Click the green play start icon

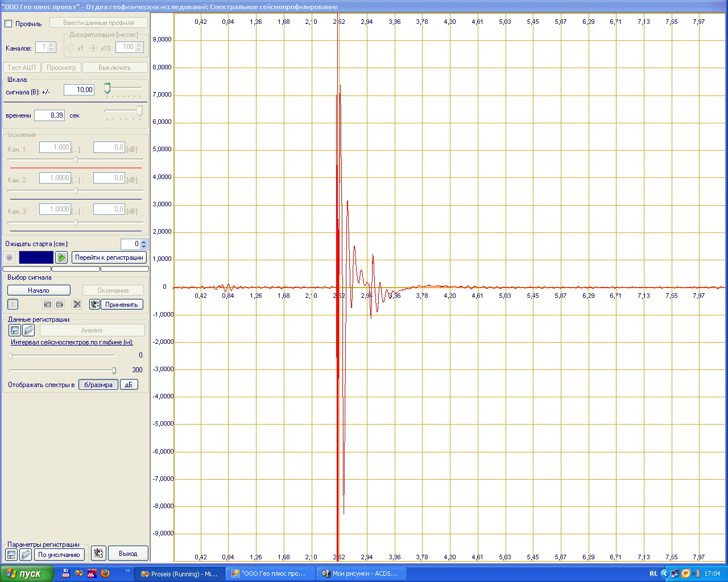[61, 257]
